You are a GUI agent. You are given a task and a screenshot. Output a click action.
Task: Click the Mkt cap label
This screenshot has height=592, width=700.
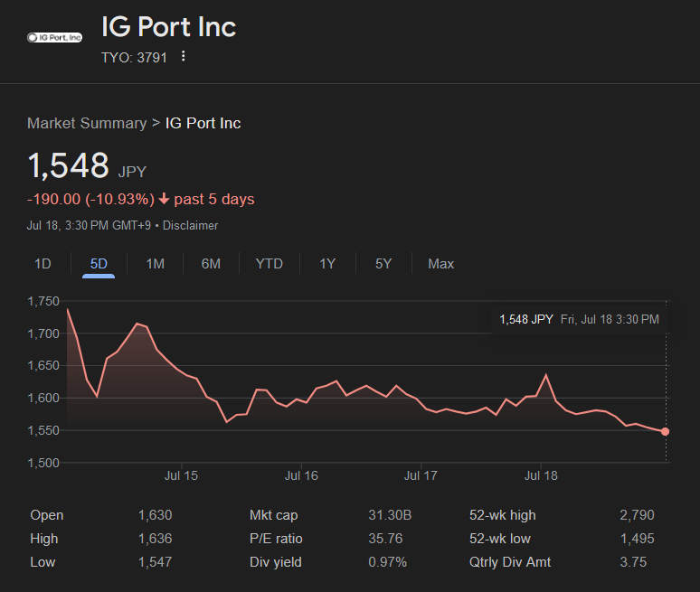pyautogui.click(x=274, y=515)
